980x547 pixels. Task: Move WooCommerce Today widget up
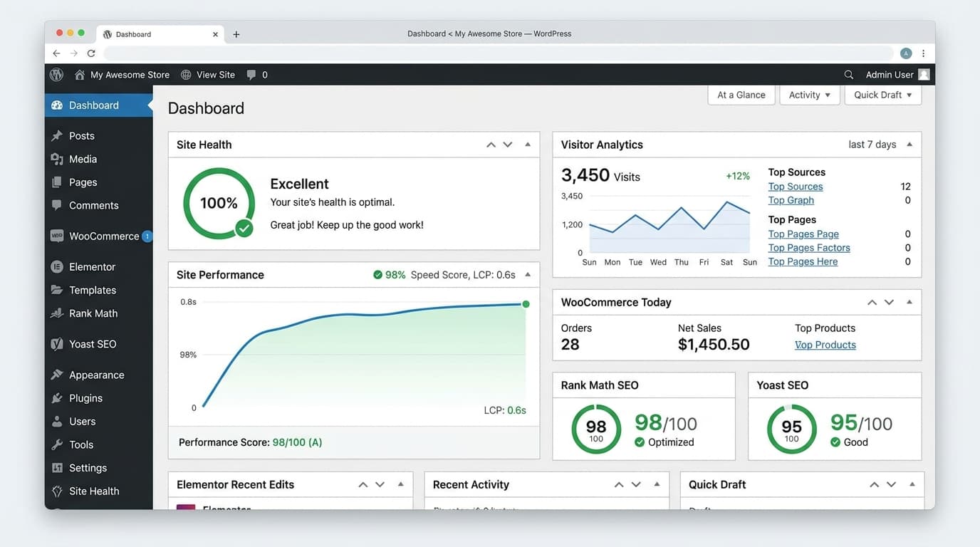pyautogui.click(x=872, y=303)
